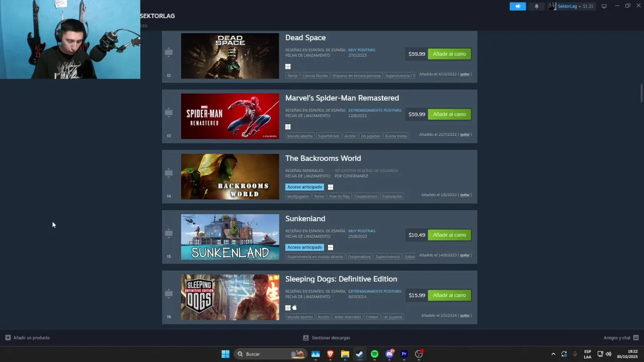
Task: Click The Backrooms World reorder handle
Action: coord(169,173)
